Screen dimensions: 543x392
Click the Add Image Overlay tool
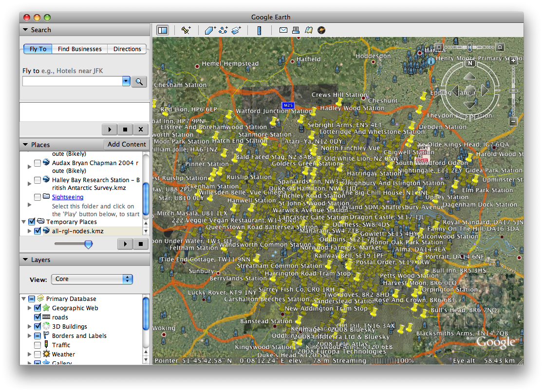click(236, 30)
